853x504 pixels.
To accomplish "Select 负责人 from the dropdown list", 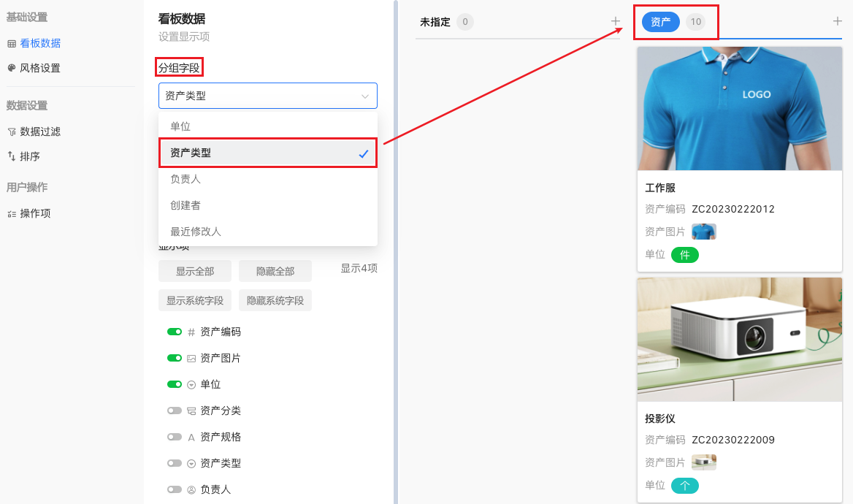I will click(185, 179).
